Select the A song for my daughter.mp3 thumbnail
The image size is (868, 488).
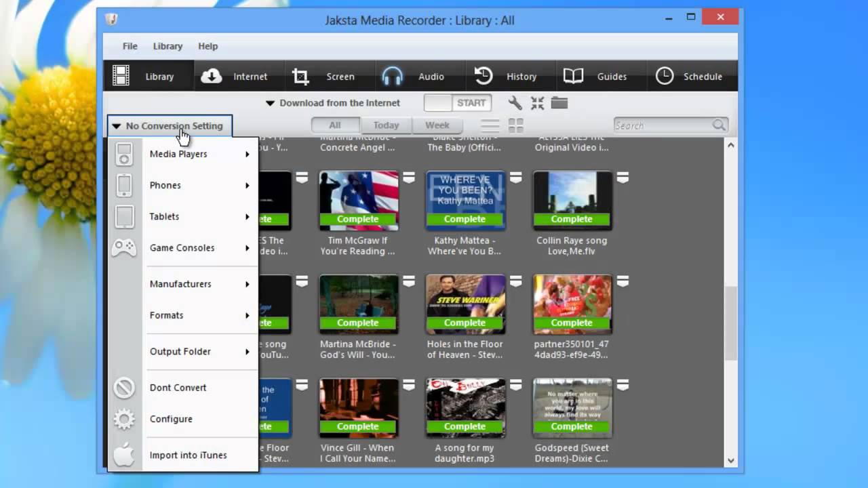465,407
